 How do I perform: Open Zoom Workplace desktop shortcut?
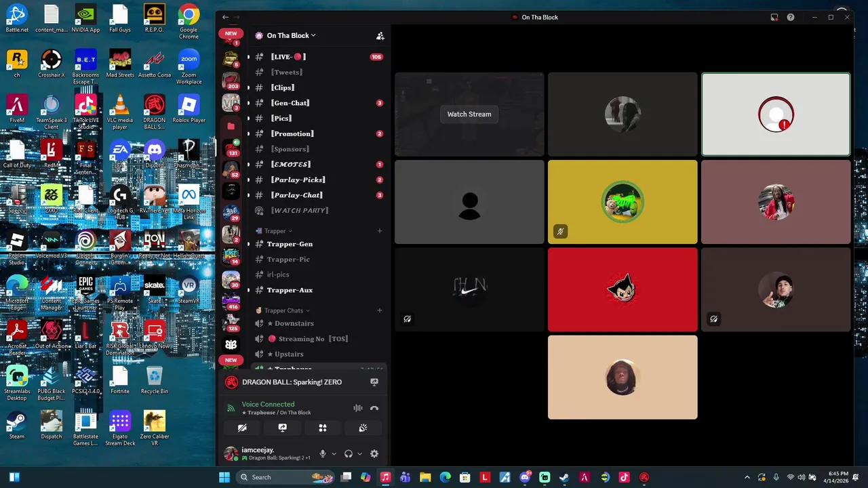point(189,66)
